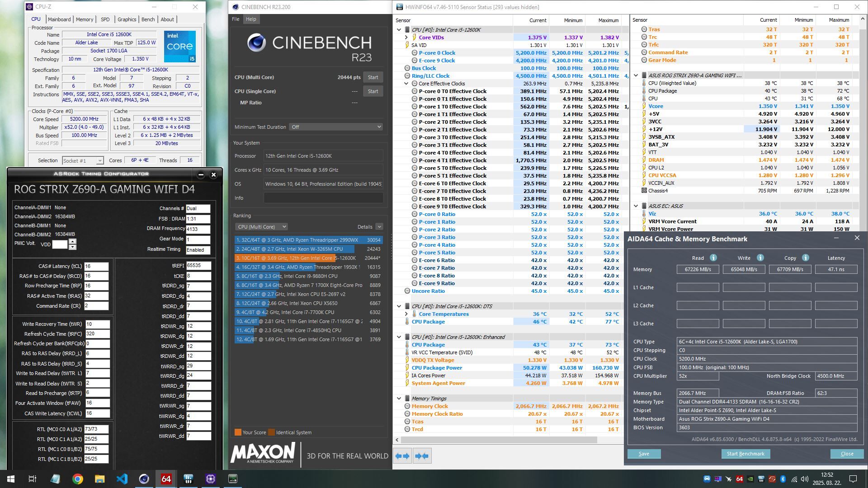Click the volume speaker icon in the system tray
Viewport: 868px width, 488px height.
805,479
